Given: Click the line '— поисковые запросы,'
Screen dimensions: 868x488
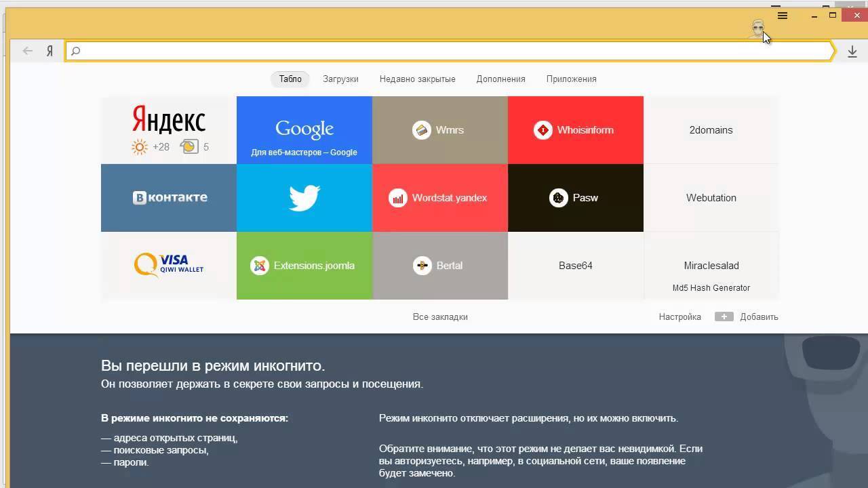Looking at the screenshot, I should coord(155,450).
